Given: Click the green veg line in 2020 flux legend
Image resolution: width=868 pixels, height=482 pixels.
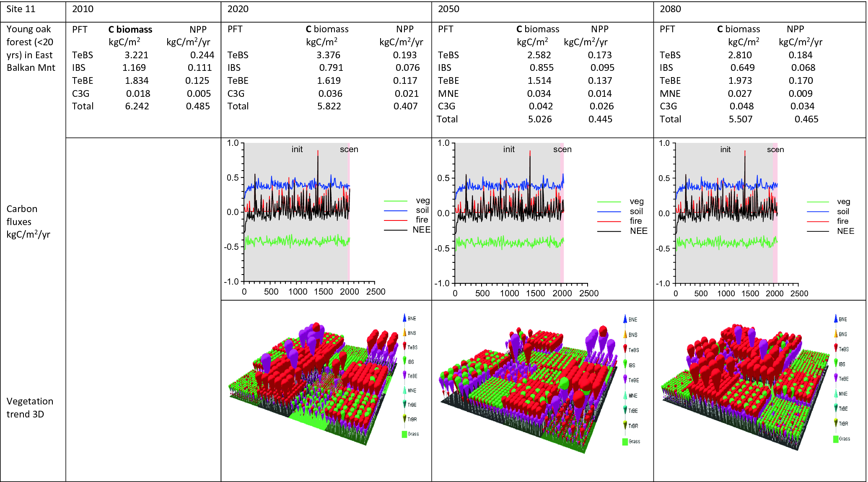Looking at the screenshot, I should pos(396,201).
